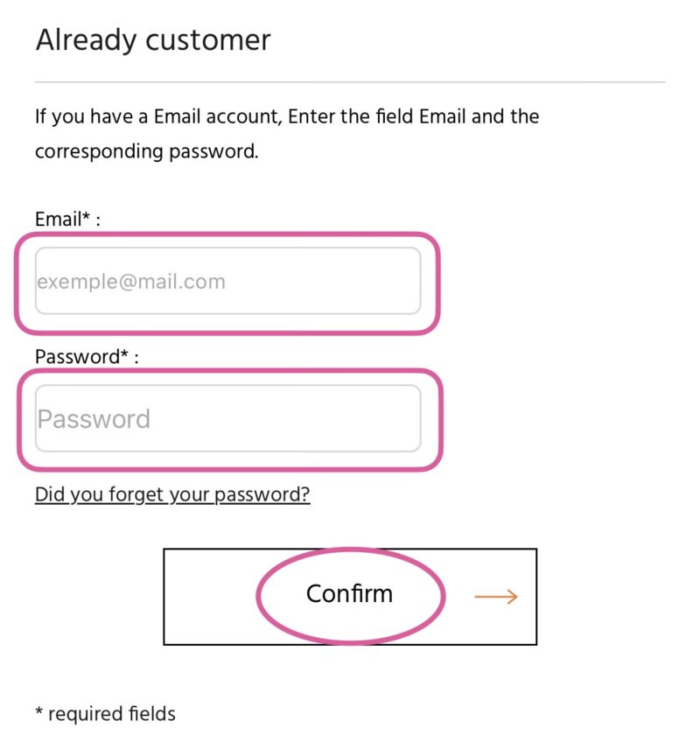Image resolution: width=700 pixels, height=749 pixels.
Task: Click the Confirm button
Action: click(x=350, y=597)
